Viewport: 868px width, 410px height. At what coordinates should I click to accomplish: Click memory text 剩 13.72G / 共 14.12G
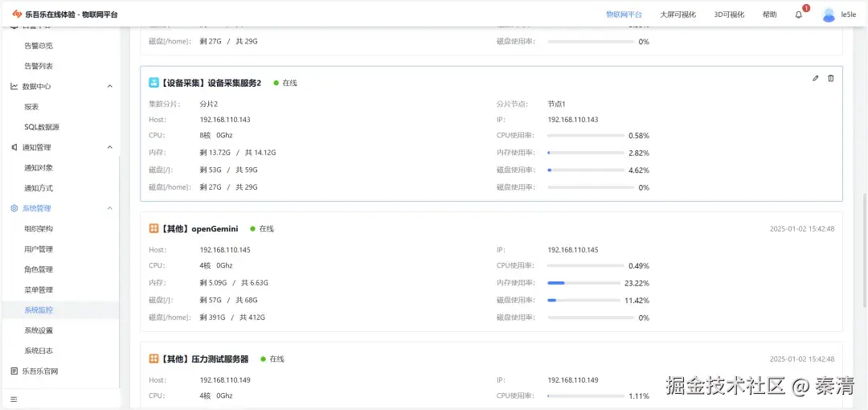coord(237,153)
